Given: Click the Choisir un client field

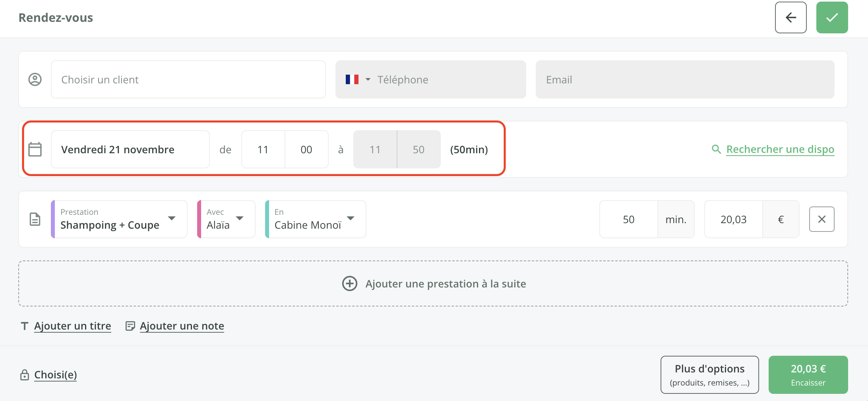Looking at the screenshot, I should pos(188,79).
